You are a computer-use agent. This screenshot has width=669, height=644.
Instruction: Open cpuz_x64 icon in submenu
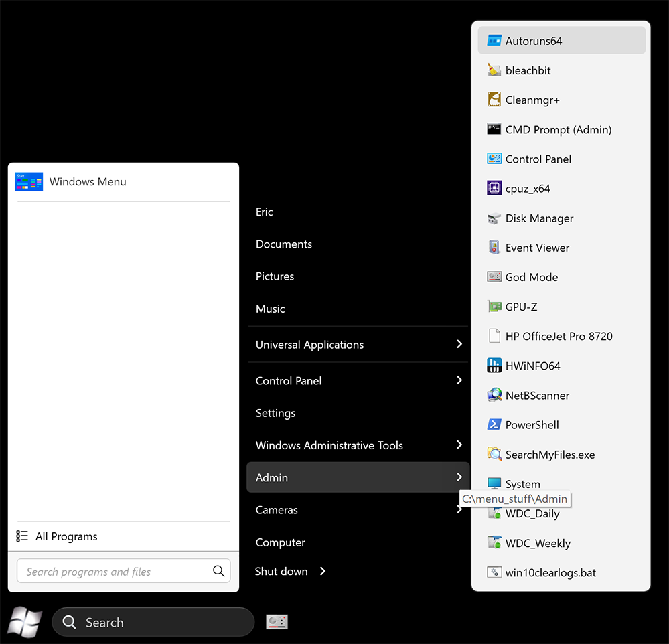click(x=494, y=188)
